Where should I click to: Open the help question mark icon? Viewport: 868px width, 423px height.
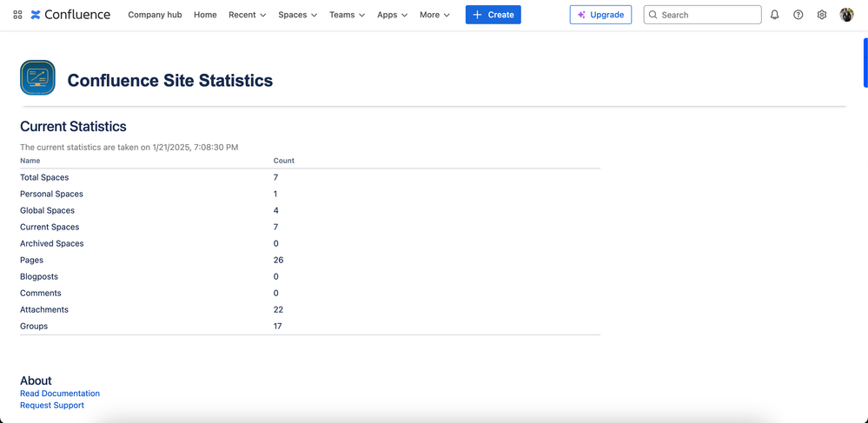798,15
